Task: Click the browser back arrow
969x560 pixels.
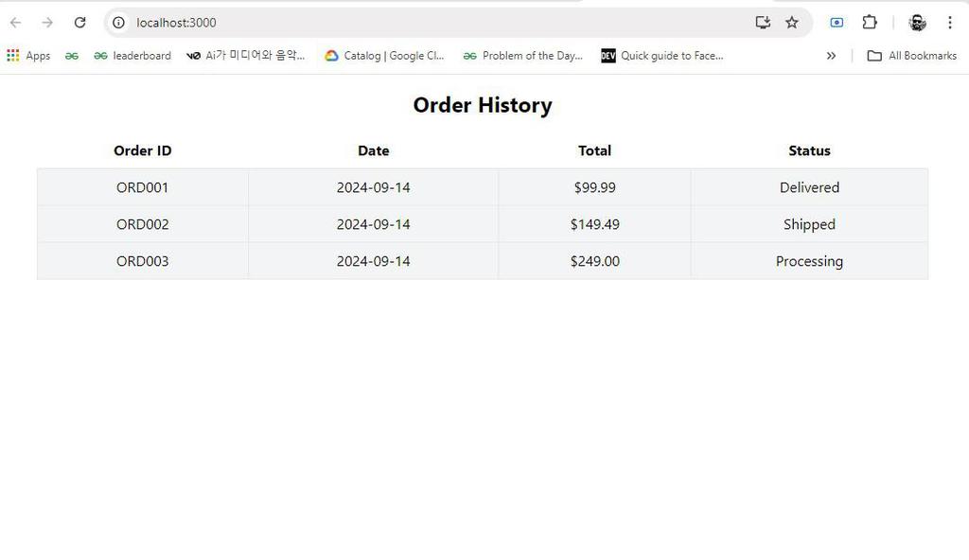Action: point(16,23)
